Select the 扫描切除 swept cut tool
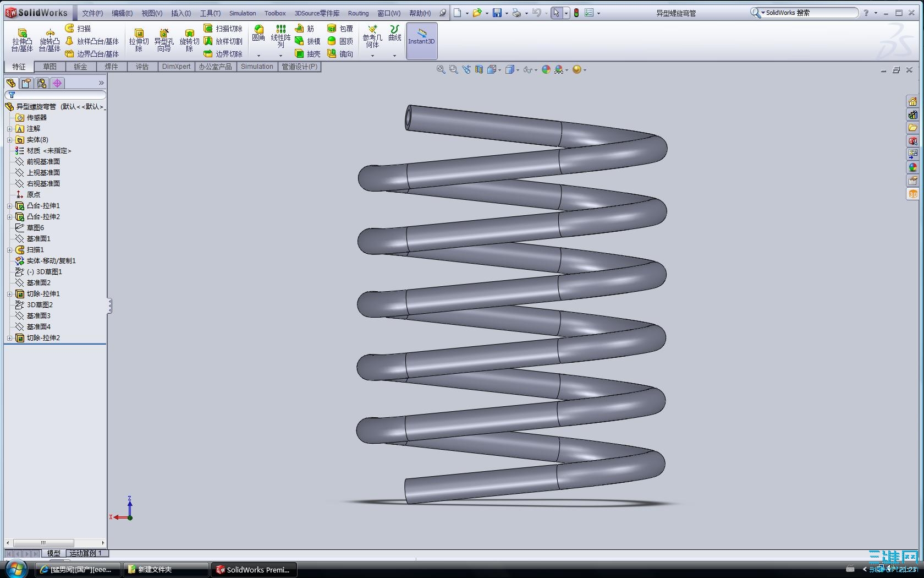 click(223, 28)
